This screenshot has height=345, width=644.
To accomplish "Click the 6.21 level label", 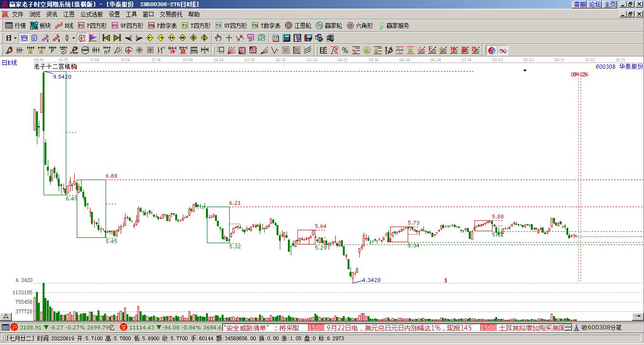I will pyautogui.click(x=235, y=203).
